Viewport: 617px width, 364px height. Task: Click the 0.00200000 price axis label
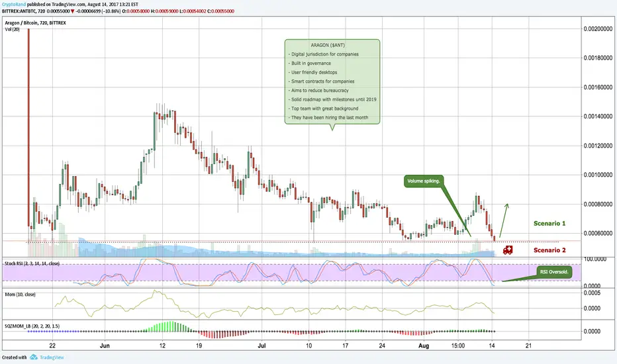tap(598, 28)
